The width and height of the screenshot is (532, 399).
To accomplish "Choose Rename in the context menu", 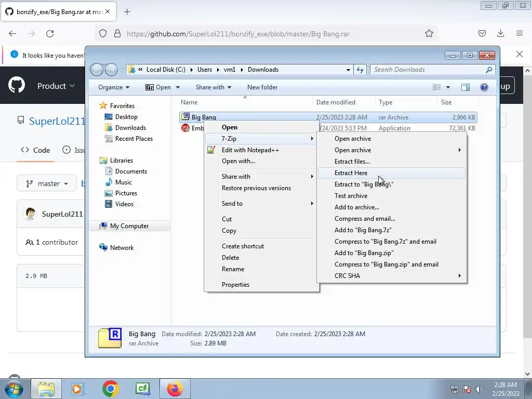I will tap(261, 269).
